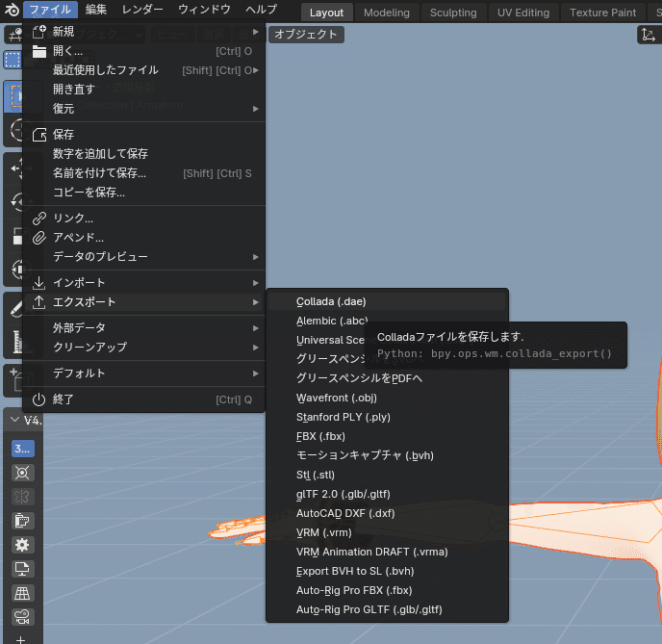The width and height of the screenshot is (662, 644).
Task: Switch to the Layout workspace tab
Action: [x=326, y=13]
